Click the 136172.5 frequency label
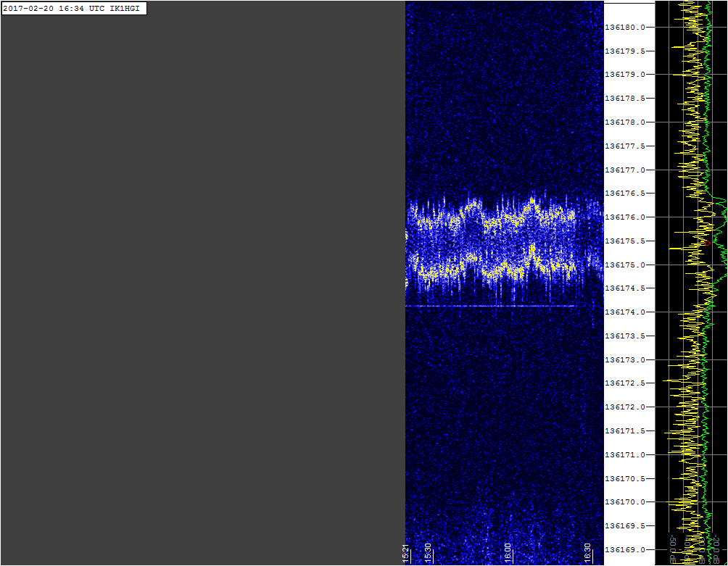This screenshot has width=728, height=566. coord(625,383)
